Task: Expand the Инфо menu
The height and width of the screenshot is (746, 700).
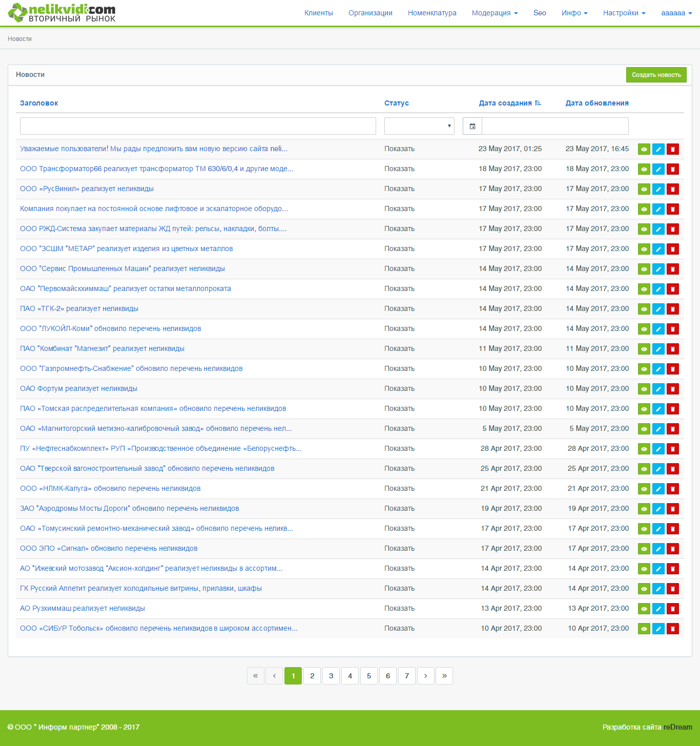Action: coord(574,13)
